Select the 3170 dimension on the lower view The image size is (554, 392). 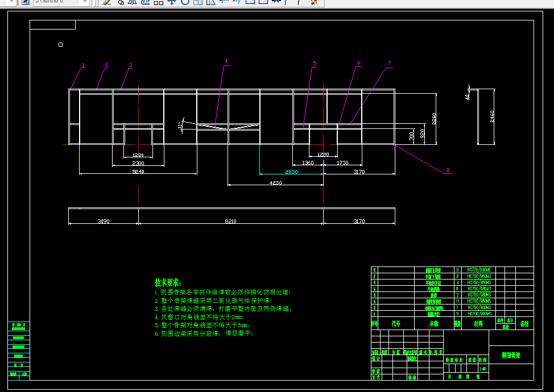pyautogui.click(x=359, y=221)
